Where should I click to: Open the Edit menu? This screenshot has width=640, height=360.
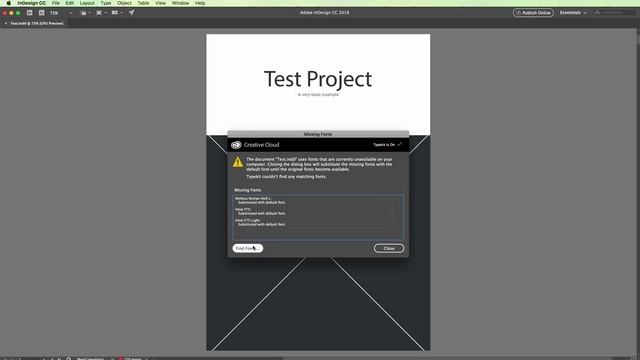tap(70, 3)
